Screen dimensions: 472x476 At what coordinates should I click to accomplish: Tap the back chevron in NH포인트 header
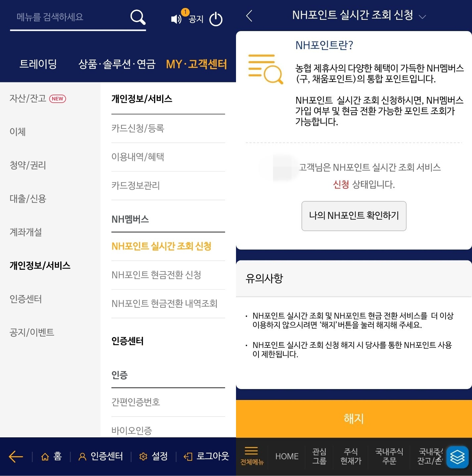250,16
